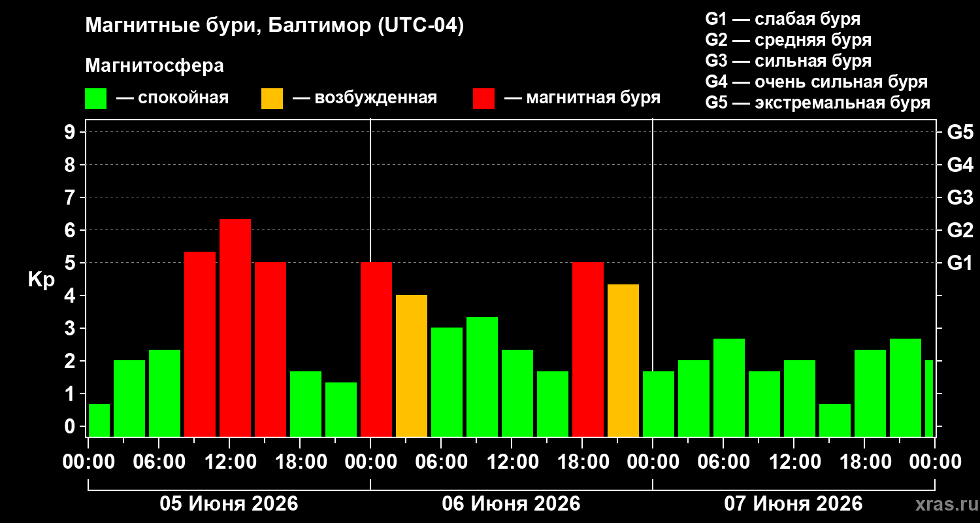Click the orange bar at 21:00 on 06 Июня
Screen dimensions: 980x523
623,360
